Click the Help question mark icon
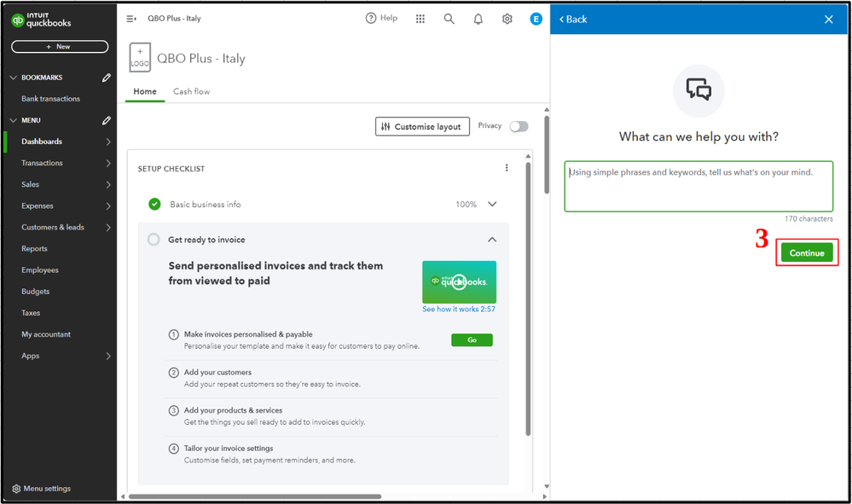The height and width of the screenshot is (504, 852). click(x=371, y=18)
